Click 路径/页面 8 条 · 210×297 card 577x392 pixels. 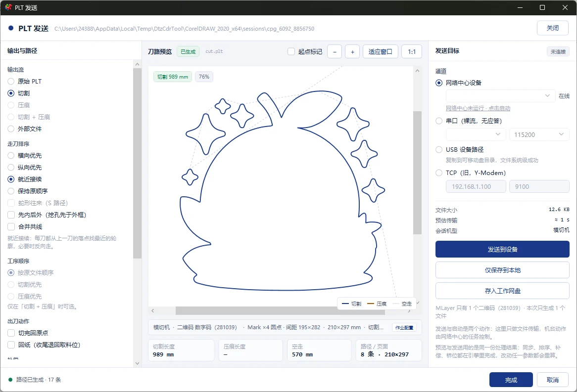click(x=388, y=350)
